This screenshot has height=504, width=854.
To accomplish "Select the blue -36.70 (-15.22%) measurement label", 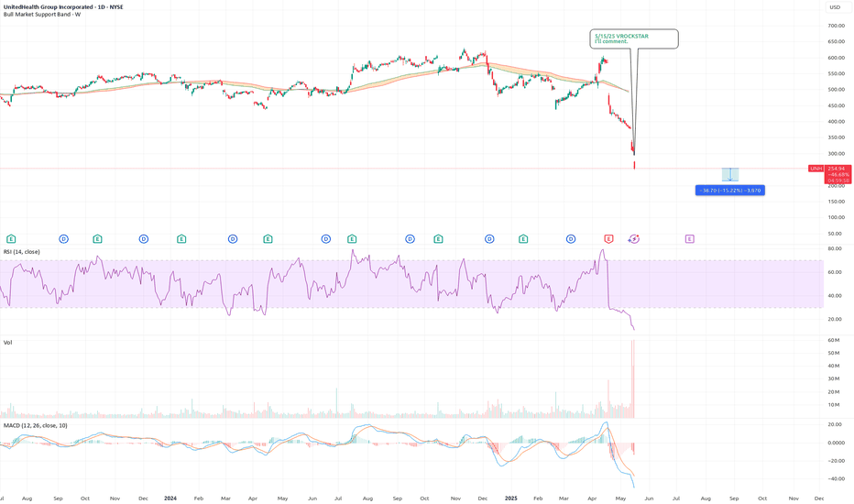I will click(729, 191).
